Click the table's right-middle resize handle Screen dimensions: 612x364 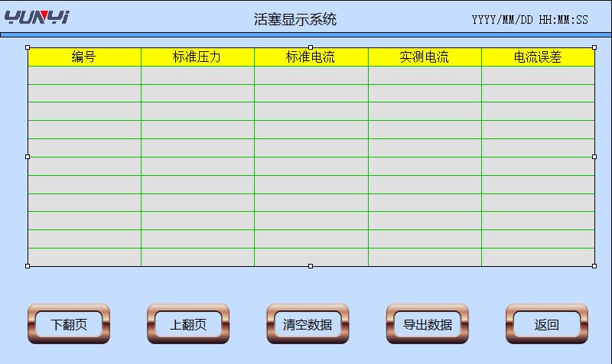(x=594, y=157)
